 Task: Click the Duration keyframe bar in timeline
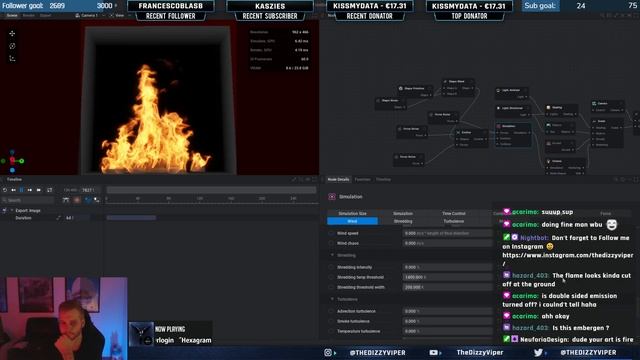(131, 218)
